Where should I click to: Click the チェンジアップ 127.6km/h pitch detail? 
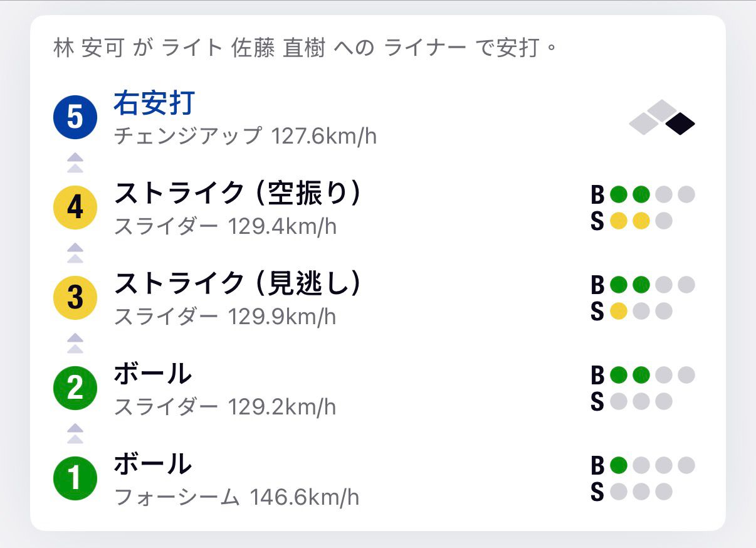(245, 136)
